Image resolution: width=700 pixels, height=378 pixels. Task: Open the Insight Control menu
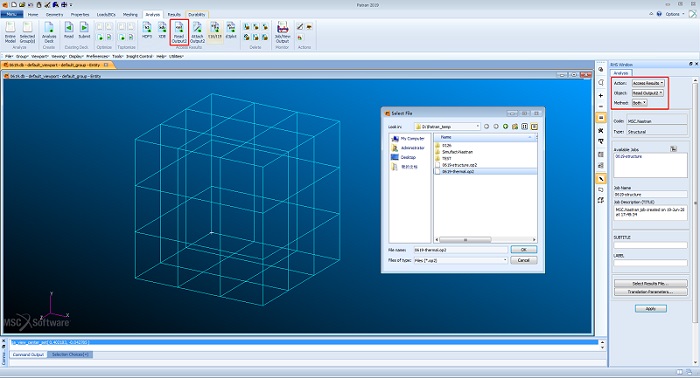point(140,57)
